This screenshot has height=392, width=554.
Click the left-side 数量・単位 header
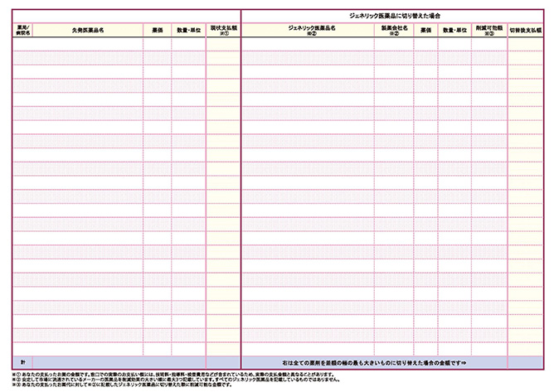[189, 29]
